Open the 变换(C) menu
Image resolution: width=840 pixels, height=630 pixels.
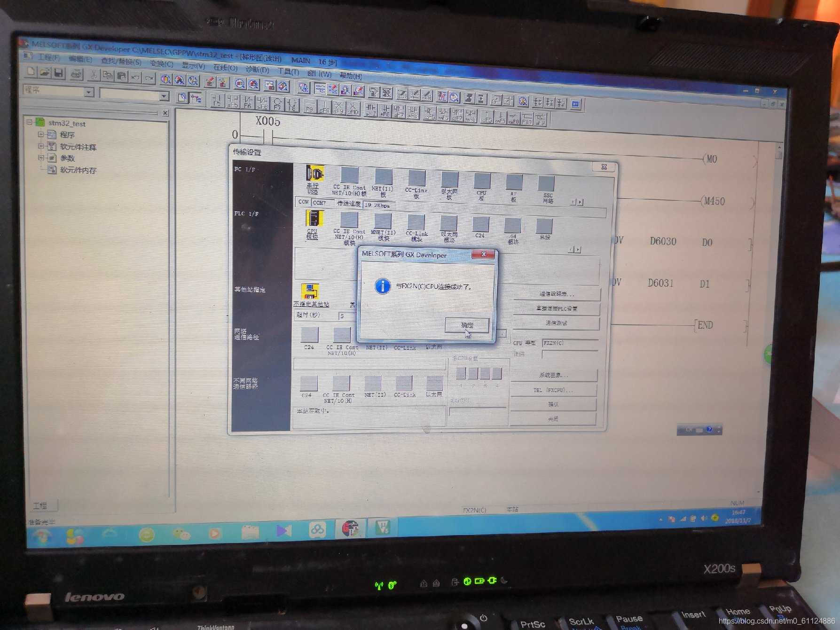[x=161, y=63]
